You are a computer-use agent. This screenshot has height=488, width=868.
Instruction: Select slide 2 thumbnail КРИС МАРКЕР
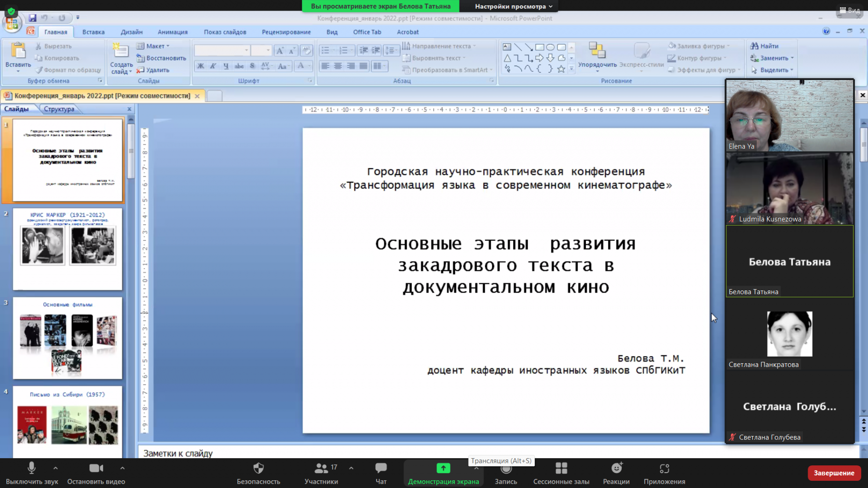68,249
